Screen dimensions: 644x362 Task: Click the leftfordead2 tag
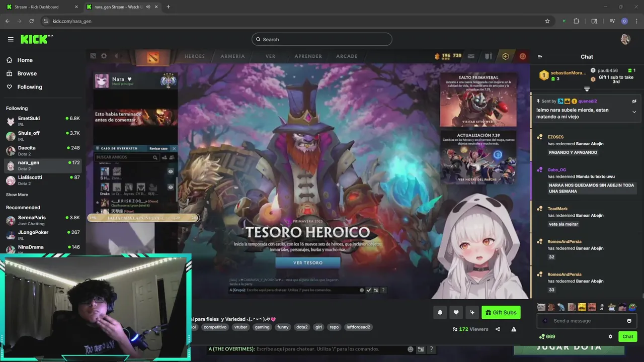358,327
